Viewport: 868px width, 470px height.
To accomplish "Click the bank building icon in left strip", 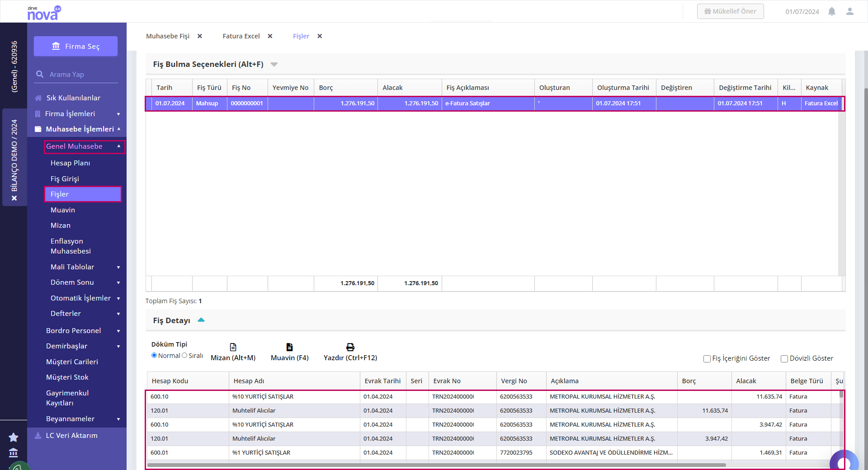I will coord(14,452).
